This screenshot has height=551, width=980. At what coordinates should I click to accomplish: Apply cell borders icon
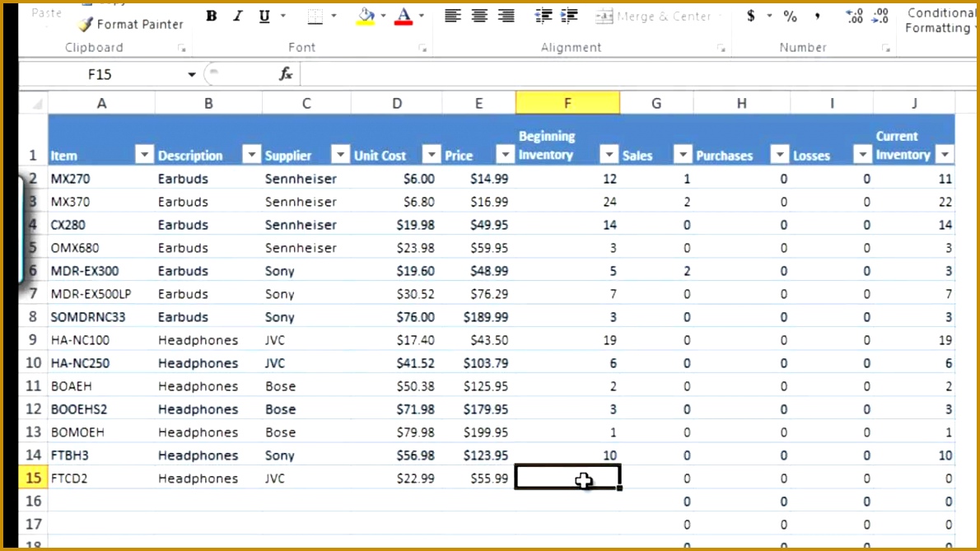click(x=315, y=16)
